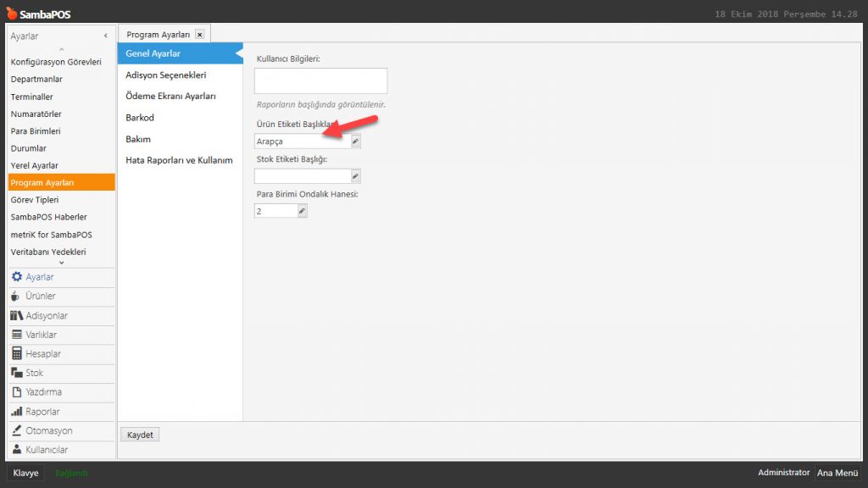Open Kullanıcılar user section
This screenshot has height=488, width=868.
coord(46,450)
